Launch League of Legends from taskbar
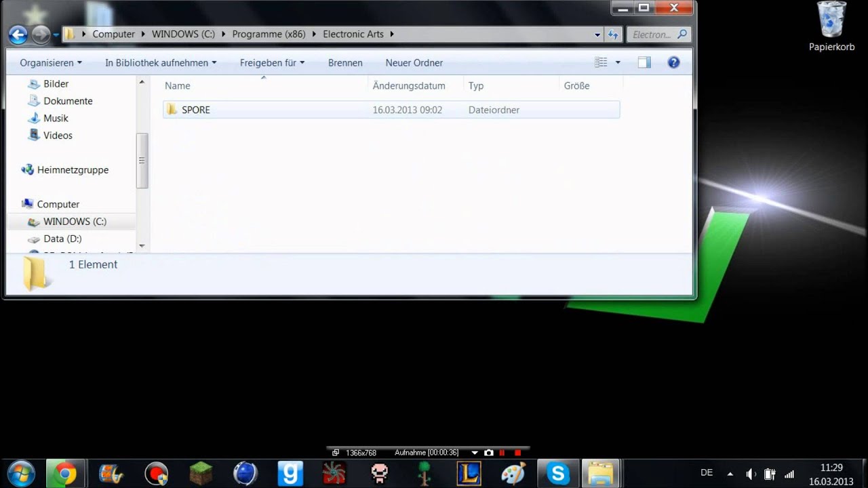Image resolution: width=868 pixels, height=488 pixels. [469, 473]
